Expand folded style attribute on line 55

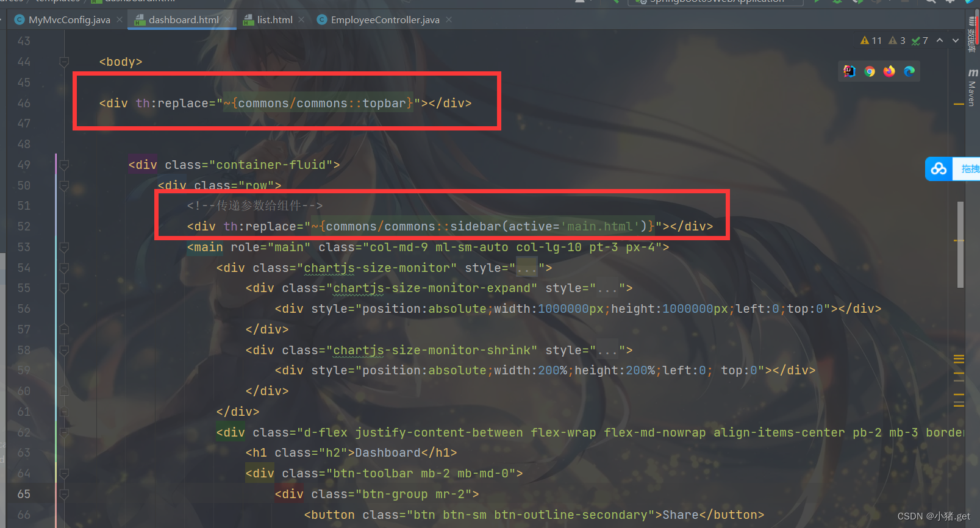click(607, 288)
